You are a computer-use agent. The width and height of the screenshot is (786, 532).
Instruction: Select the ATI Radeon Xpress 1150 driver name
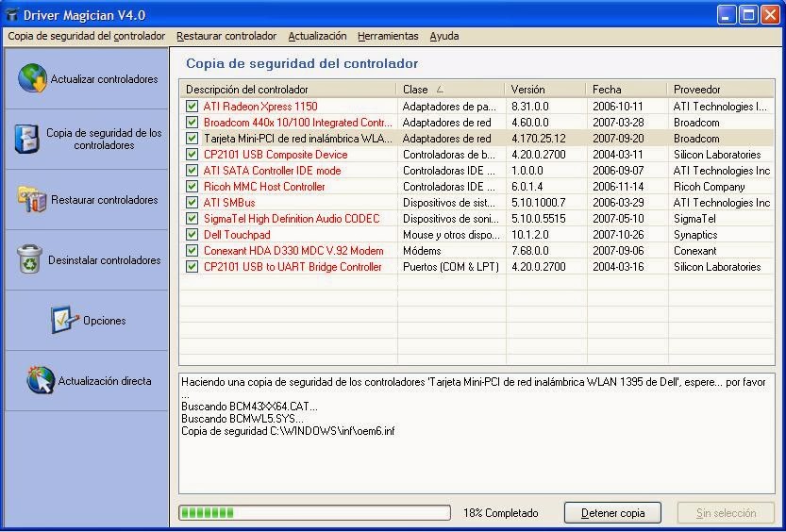[x=260, y=107]
